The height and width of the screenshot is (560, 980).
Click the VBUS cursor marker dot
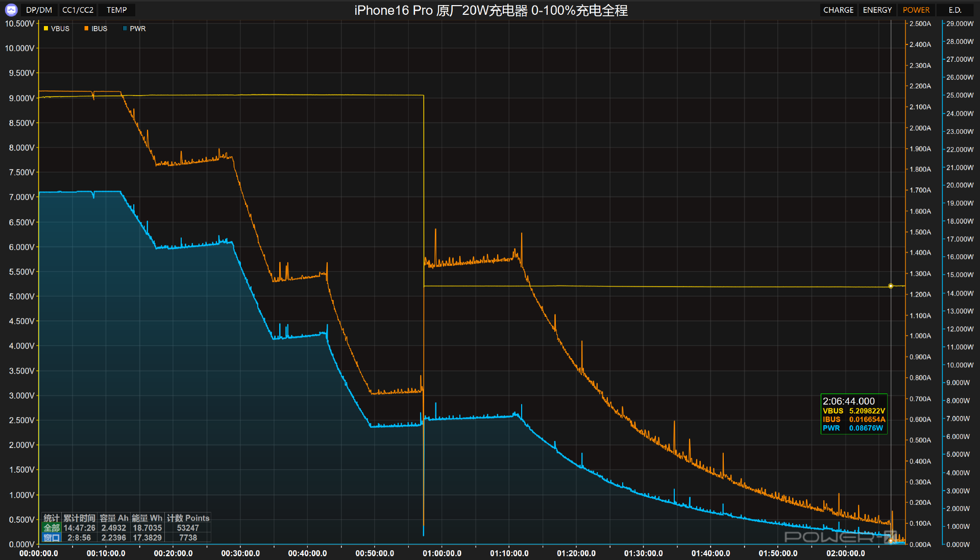click(x=891, y=286)
